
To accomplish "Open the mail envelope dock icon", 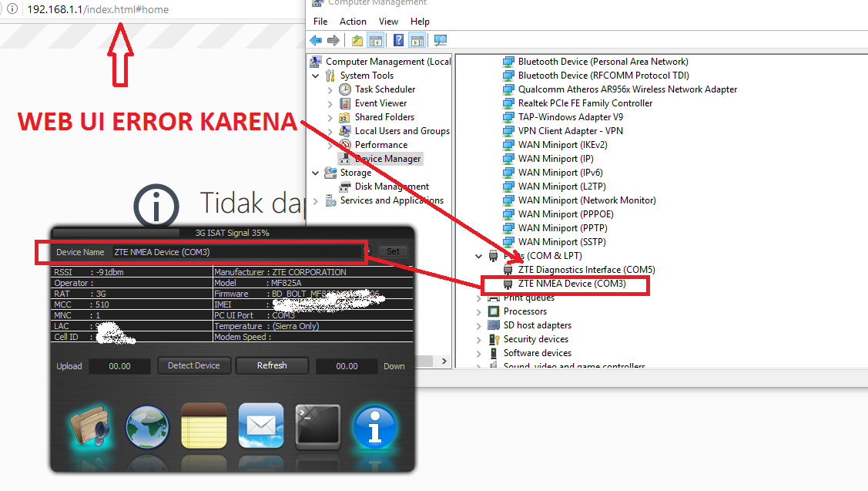I will (x=261, y=425).
